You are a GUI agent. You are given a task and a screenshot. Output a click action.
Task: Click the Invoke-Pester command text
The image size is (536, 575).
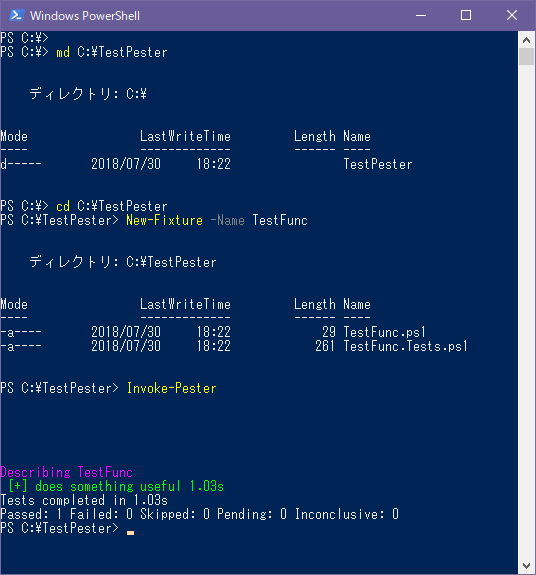(x=172, y=388)
